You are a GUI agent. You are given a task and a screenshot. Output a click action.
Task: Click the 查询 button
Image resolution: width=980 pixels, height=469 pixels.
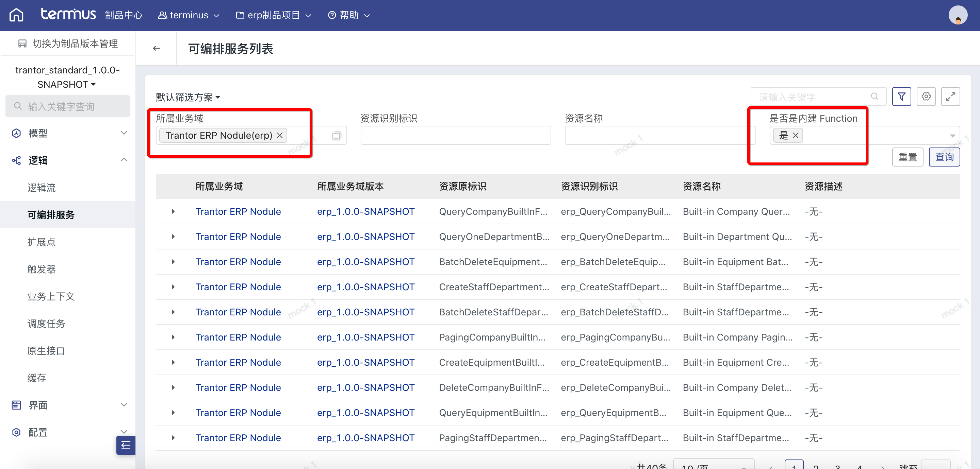coord(944,157)
